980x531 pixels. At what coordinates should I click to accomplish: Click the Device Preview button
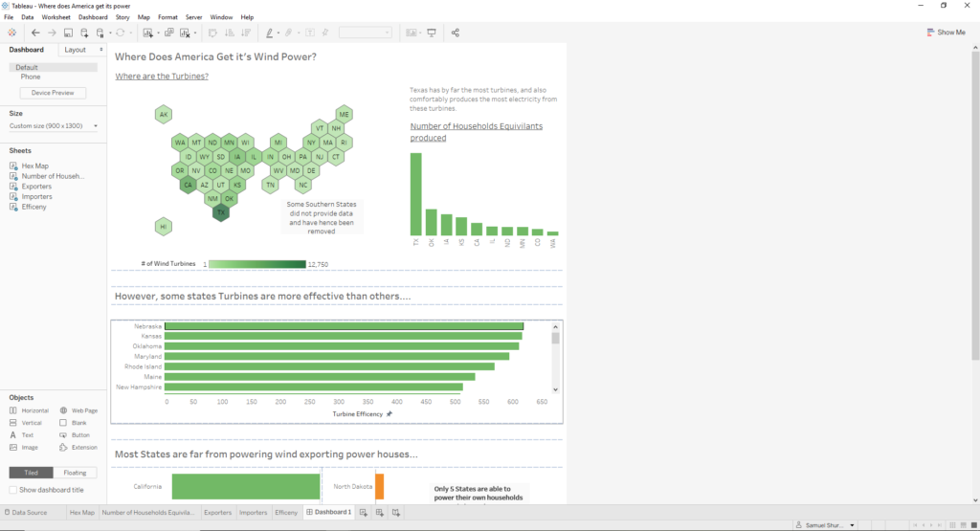pos(53,93)
